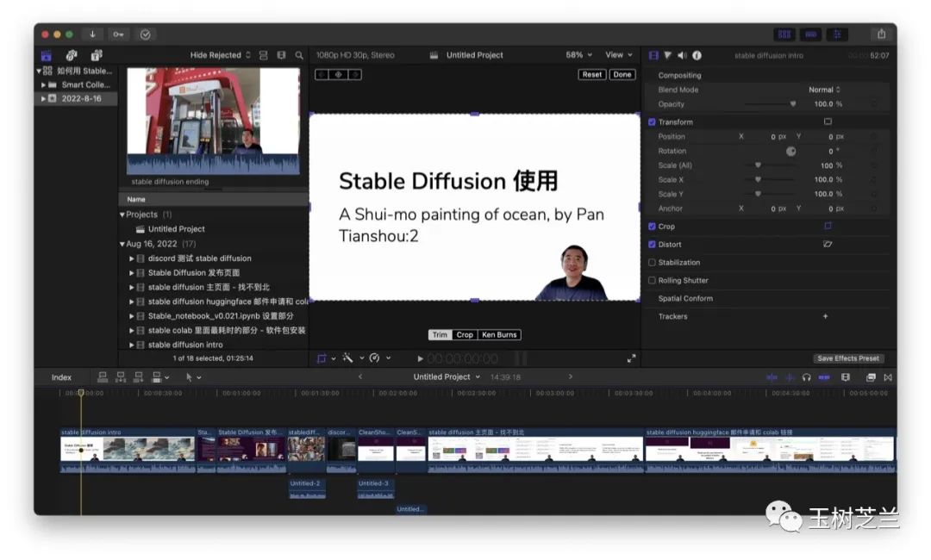This screenshot has width=931, height=560.
Task: Open the Background Tasks checkmark icon
Action: coord(146,34)
